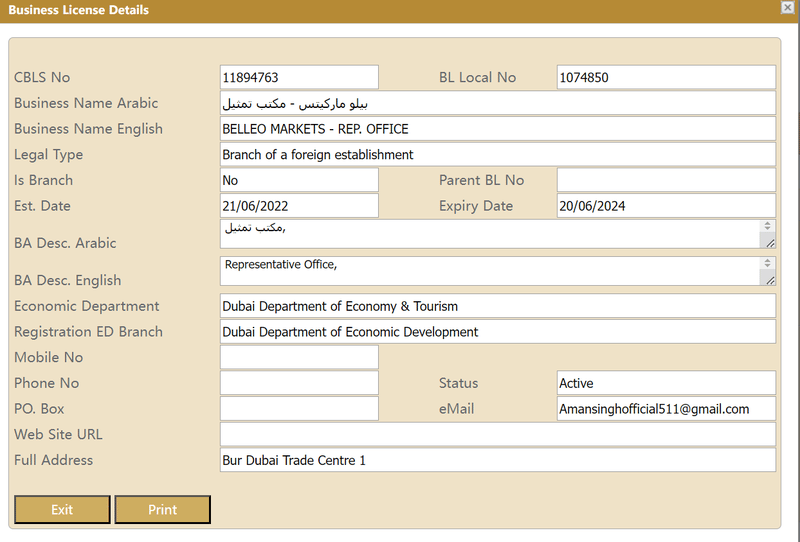Click the BL Local No field 1074850
Image resolution: width=800 pixels, height=542 pixels.
point(666,78)
